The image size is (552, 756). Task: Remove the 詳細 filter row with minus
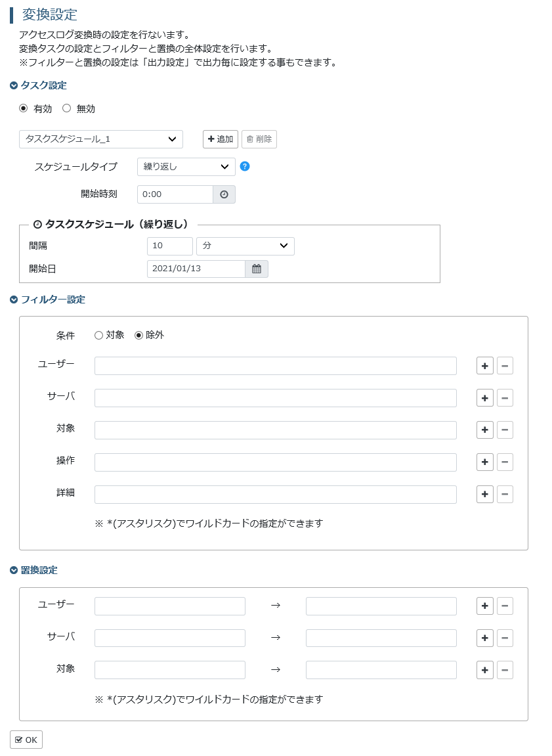click(505, 494)
